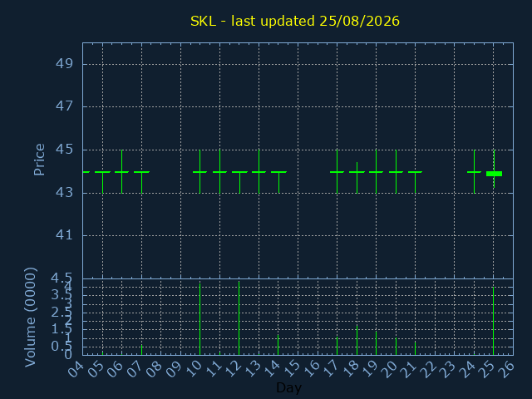Select the day 06 price candlestick

pos(122,172)
